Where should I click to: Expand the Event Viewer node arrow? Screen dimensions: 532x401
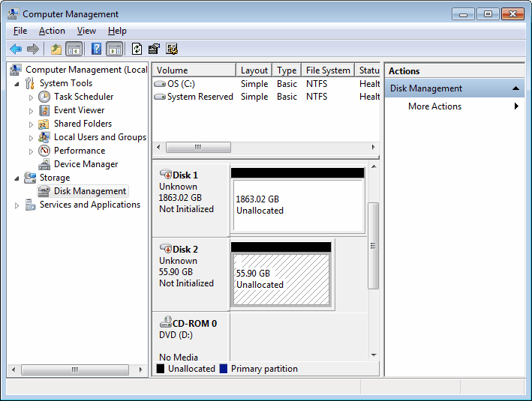click(x=31, y=111)
